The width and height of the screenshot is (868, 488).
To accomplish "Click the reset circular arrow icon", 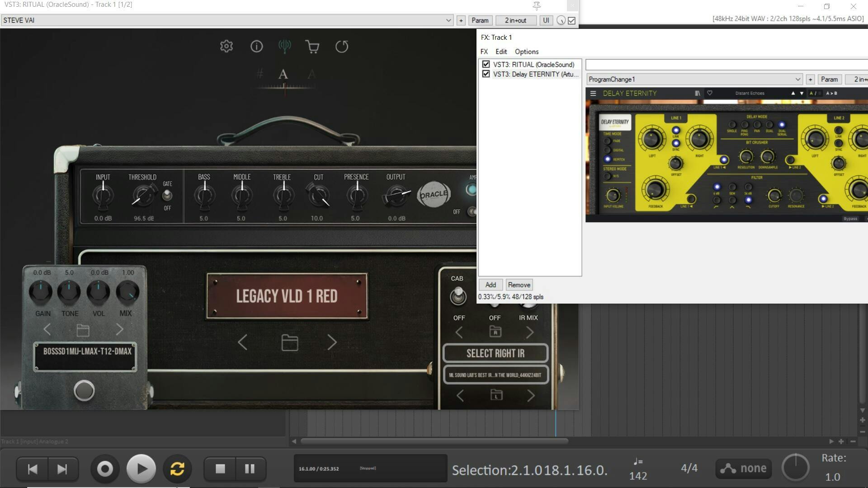I will point(342,46).
